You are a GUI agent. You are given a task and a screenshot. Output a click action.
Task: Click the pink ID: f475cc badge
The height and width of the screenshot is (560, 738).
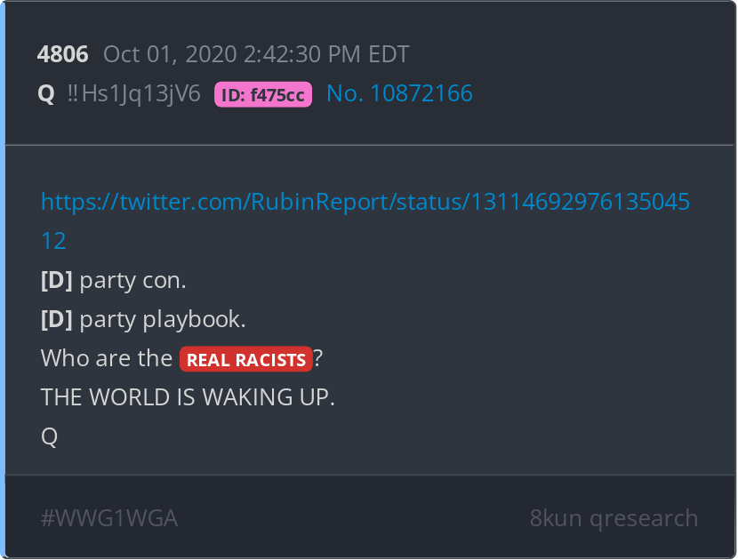[x=263, y=94]
